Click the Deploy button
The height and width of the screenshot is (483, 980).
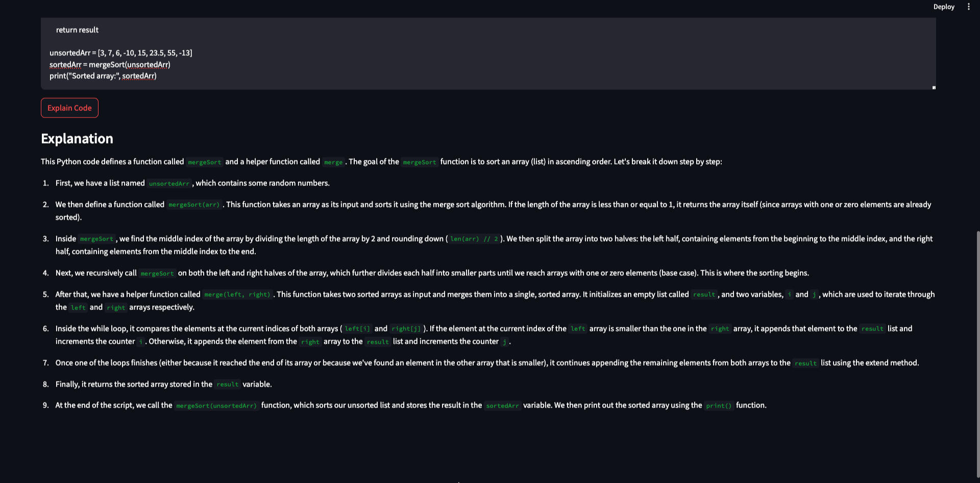click(943, 7)
